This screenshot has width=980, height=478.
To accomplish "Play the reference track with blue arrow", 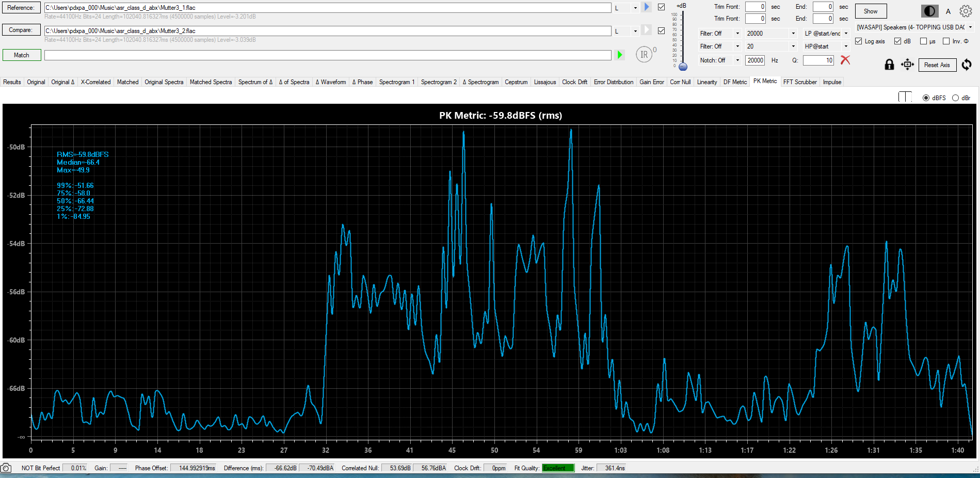I will (647, 7).
